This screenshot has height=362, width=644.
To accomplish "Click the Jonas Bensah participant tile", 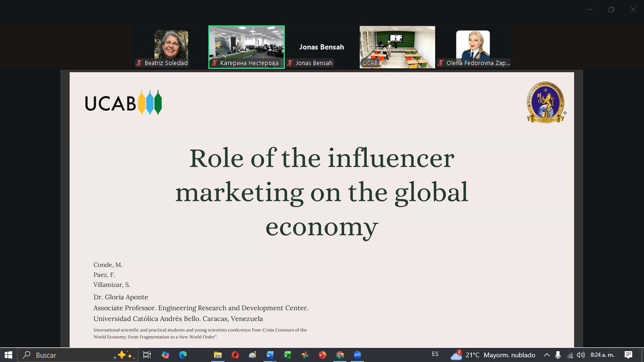I will 322,48.
